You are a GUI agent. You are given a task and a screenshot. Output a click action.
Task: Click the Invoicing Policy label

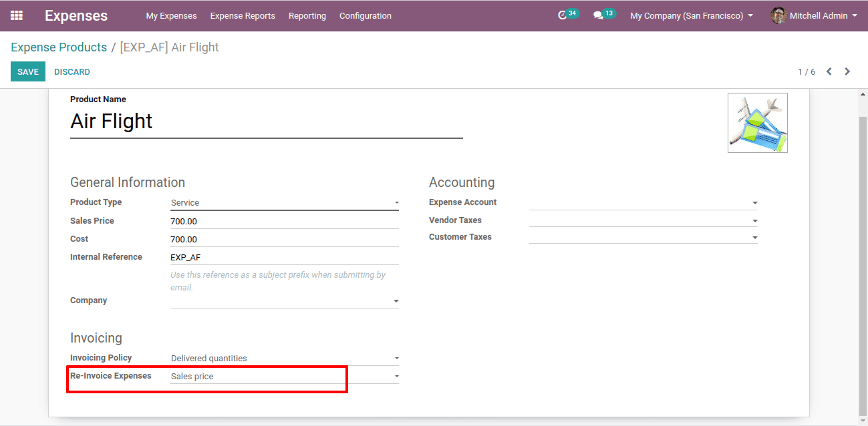[101, 358]
